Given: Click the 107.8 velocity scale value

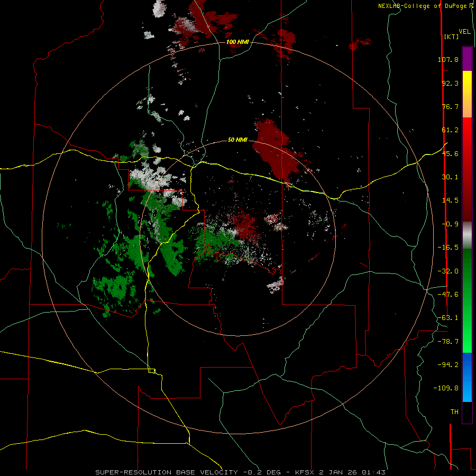Looking at the screenshot, I should (448, 59).
